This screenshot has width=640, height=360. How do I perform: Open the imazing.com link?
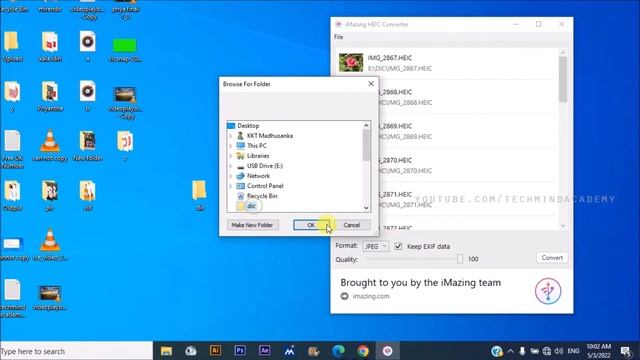[x=371, y=296]
